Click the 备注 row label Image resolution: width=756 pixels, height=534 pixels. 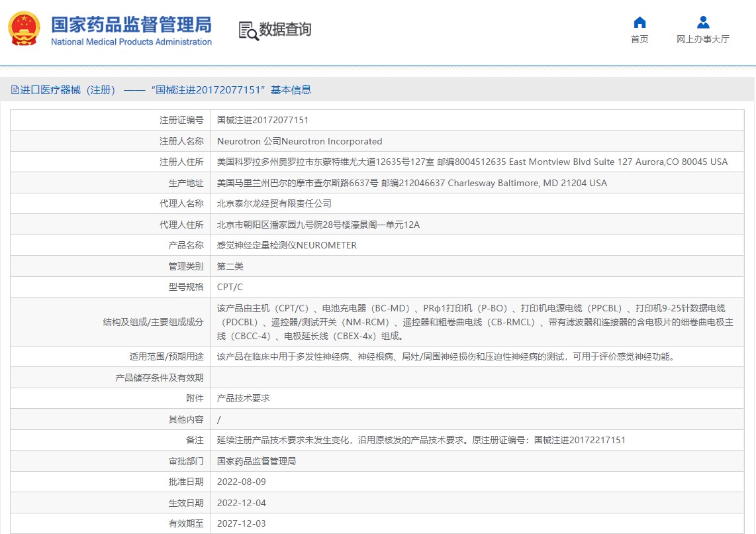click(x=195, y=440)
